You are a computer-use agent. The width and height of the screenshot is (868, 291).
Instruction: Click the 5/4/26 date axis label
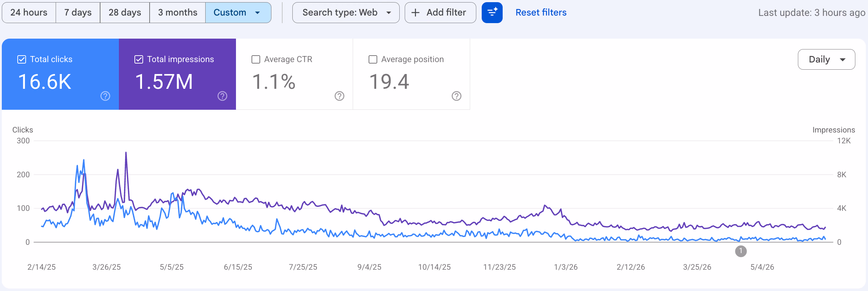[762, 267]
